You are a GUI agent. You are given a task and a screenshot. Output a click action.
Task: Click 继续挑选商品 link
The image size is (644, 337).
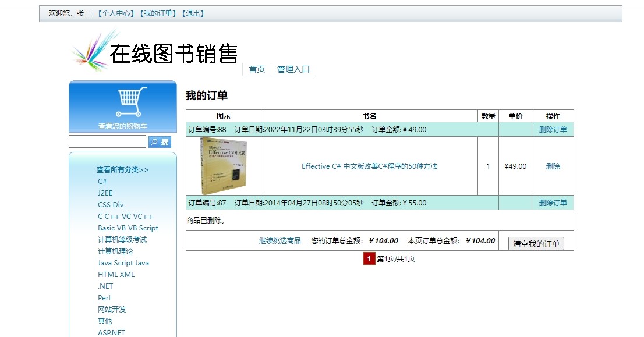[279, 241]
